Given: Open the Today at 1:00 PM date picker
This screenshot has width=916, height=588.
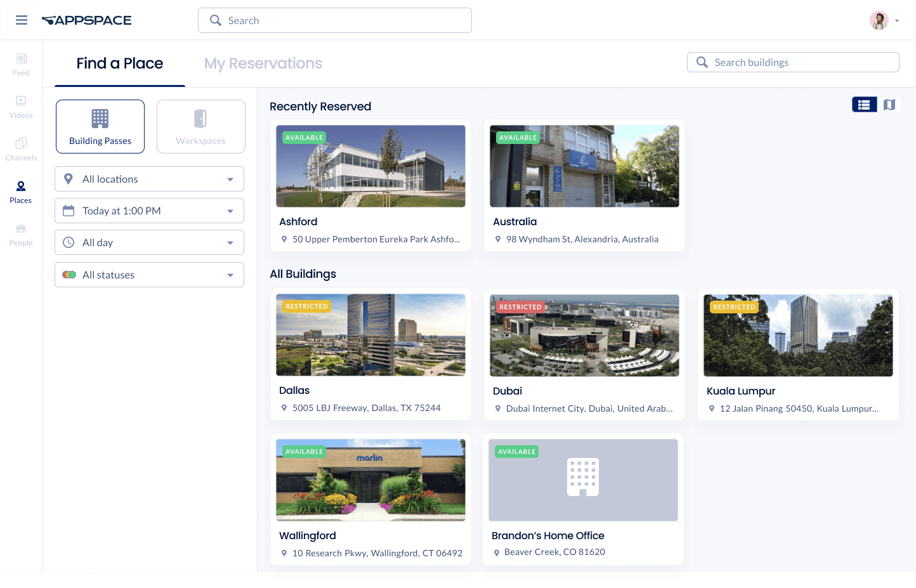Looking at the screenshot, I should click(x=149, y=211).
